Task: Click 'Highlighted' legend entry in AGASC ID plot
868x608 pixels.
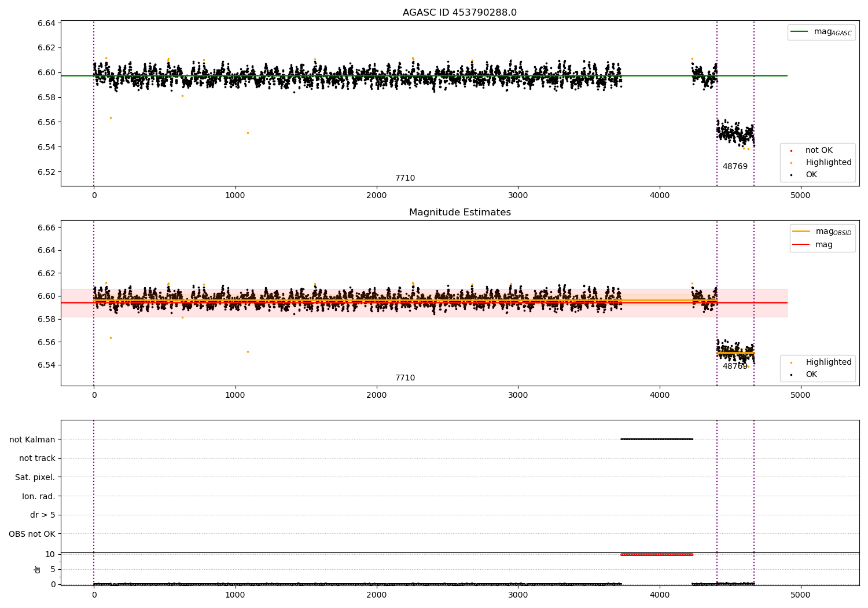Action: click(821, 163)
